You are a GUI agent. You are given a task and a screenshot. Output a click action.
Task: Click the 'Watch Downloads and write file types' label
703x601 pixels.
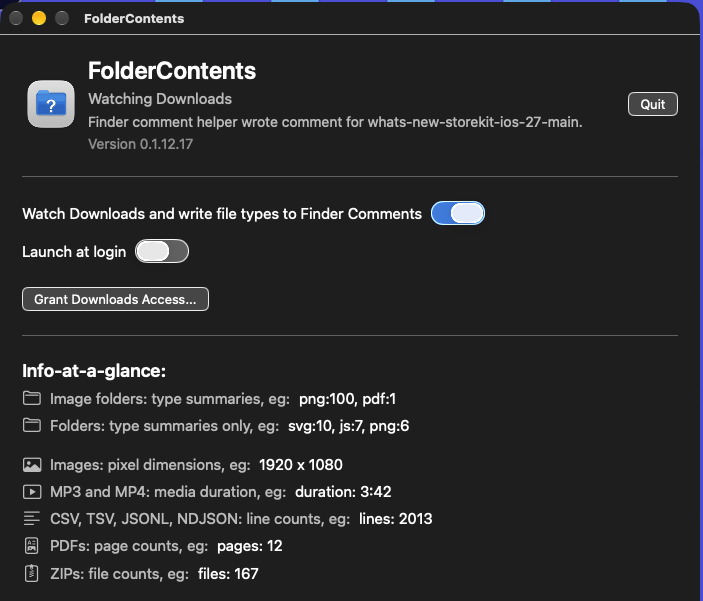[x=222, y=214]
